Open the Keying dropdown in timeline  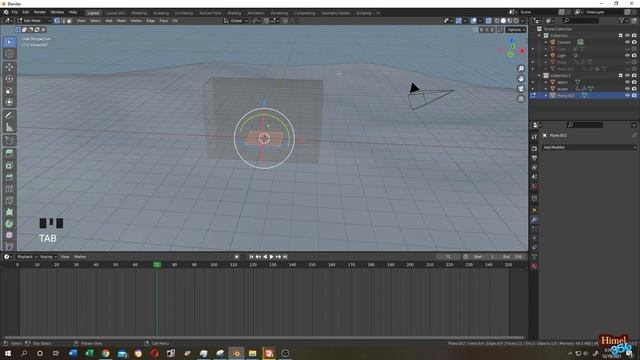(x=48, y=257)
